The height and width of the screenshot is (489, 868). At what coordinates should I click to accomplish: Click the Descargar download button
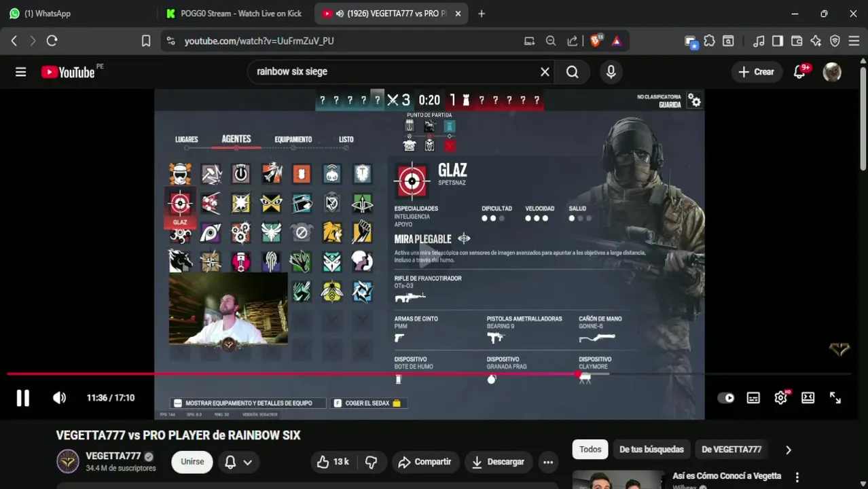pyautogui.click(x=499, y=462)
